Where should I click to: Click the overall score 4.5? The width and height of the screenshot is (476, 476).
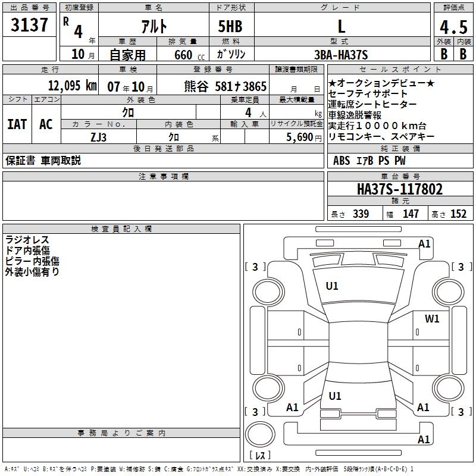tap(453, 27)
